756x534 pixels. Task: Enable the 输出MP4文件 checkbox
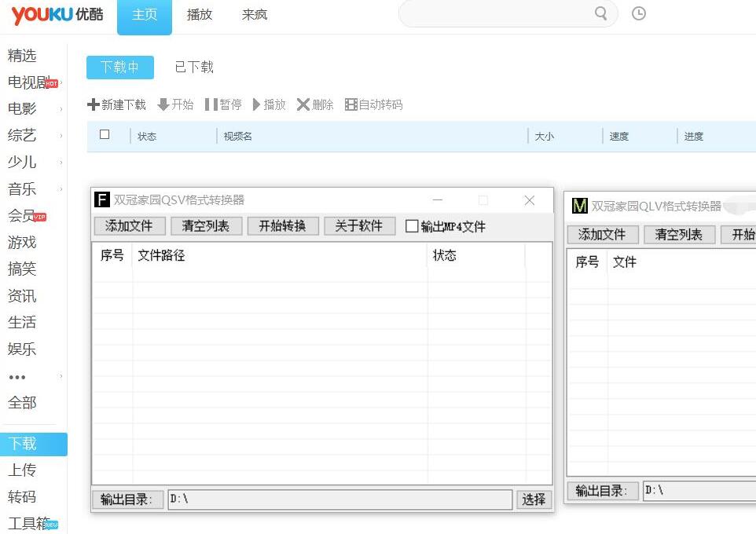click(x=411, y=225)
